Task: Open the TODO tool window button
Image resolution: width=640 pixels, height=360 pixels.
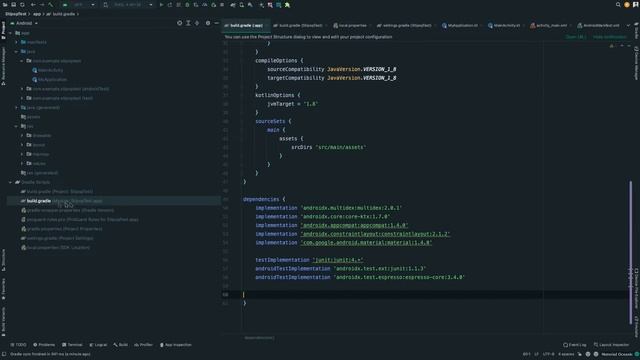Action: (x=18, y=345)
